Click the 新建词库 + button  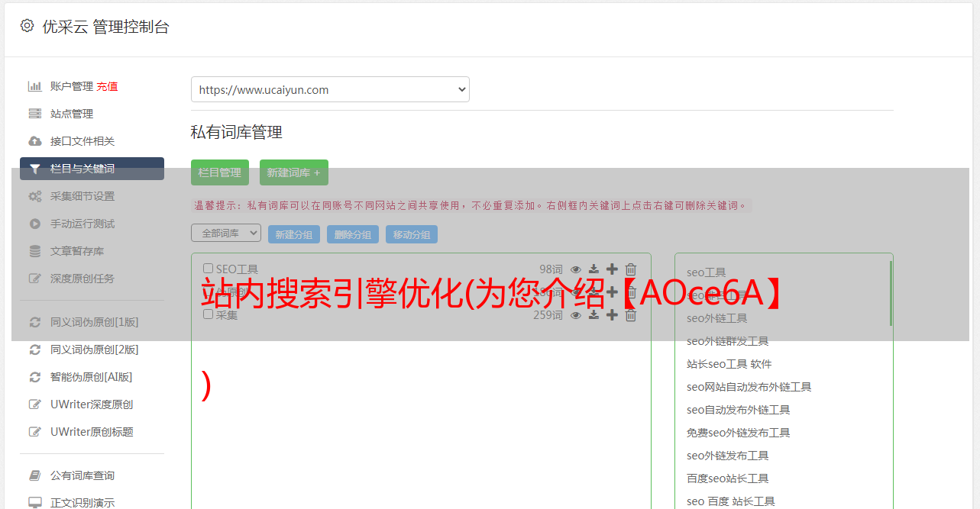(x=294, y=172)
